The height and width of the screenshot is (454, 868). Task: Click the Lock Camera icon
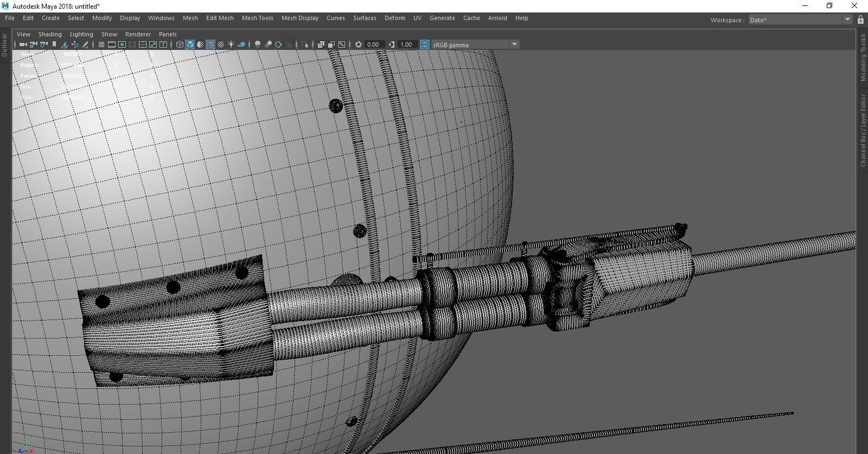coord(34,44)
